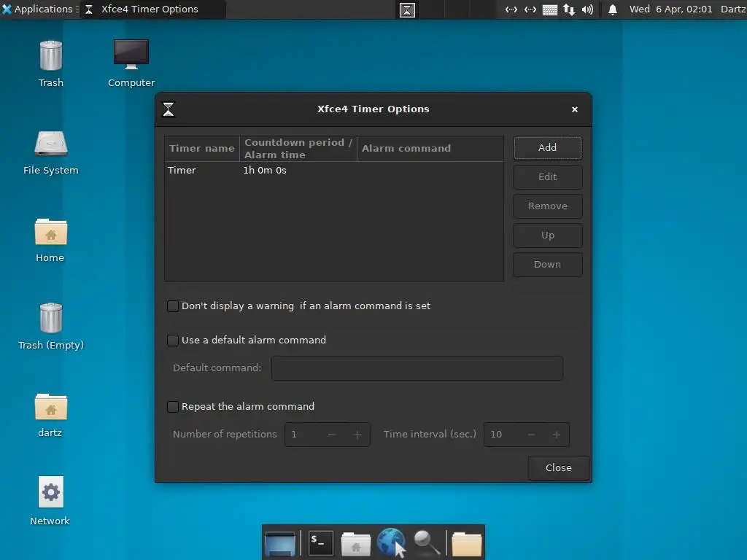747x560 pixels.
Task: Toggle "Use a default alarm command" checkbox
Action: point(173,340)
